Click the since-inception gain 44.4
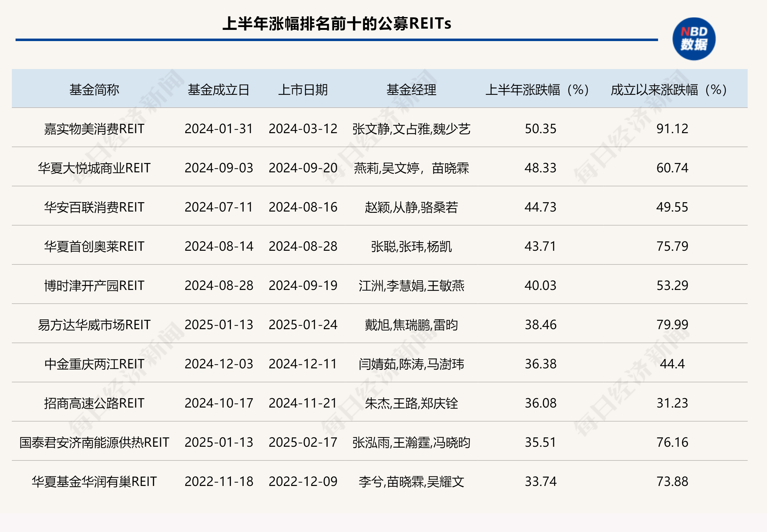This screenshot has height=532, width=767. click(x=672, y=364)
